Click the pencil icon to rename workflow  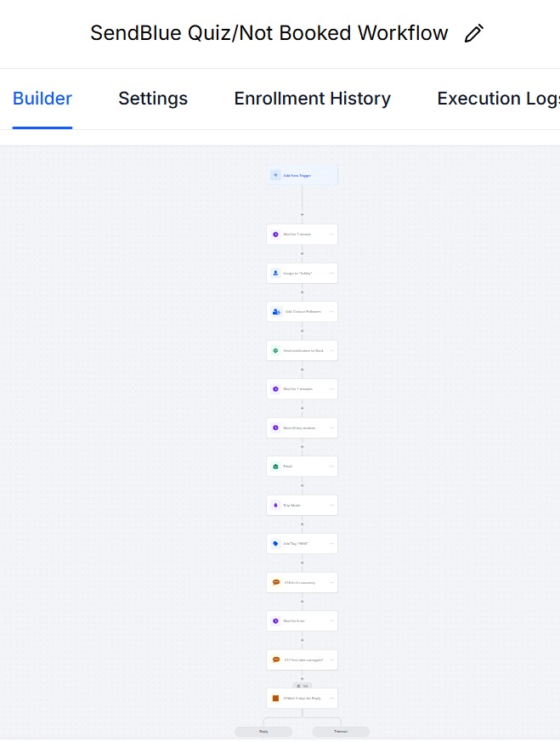(x=474, y=34)
